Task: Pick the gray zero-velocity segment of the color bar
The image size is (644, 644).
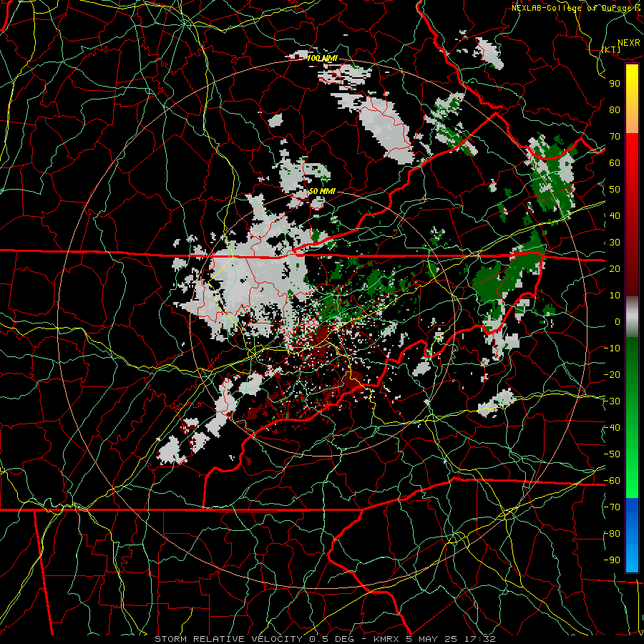Action: (632, 317)
